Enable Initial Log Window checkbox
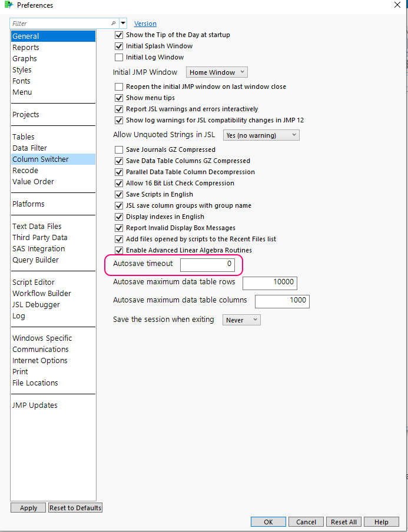Viewport: 408px width, 532px height. [119, 57]
